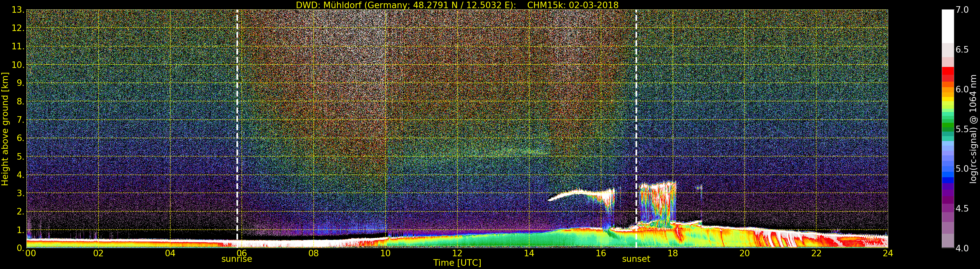Select the '14' time tick label

click(x=529, y=253)
